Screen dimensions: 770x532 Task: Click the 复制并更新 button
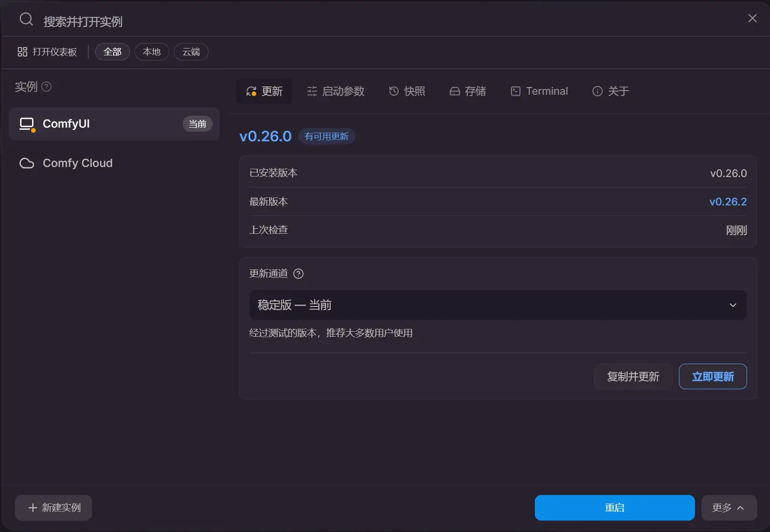(633, 376)
